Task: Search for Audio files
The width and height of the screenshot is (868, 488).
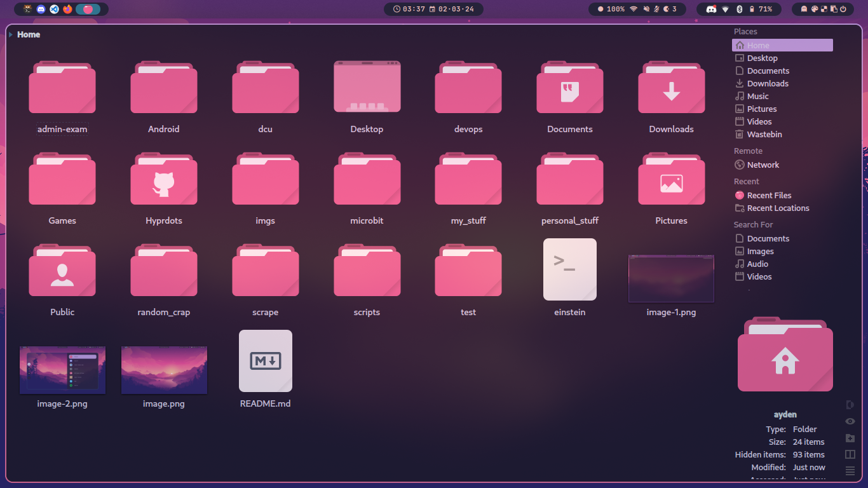Action: click(782, 264)
